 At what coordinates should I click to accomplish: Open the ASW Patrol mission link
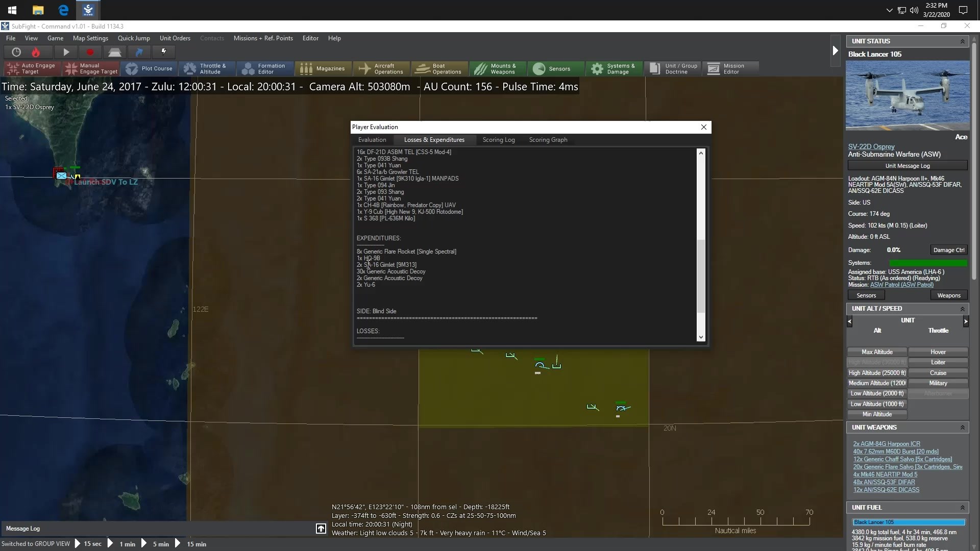902,285
